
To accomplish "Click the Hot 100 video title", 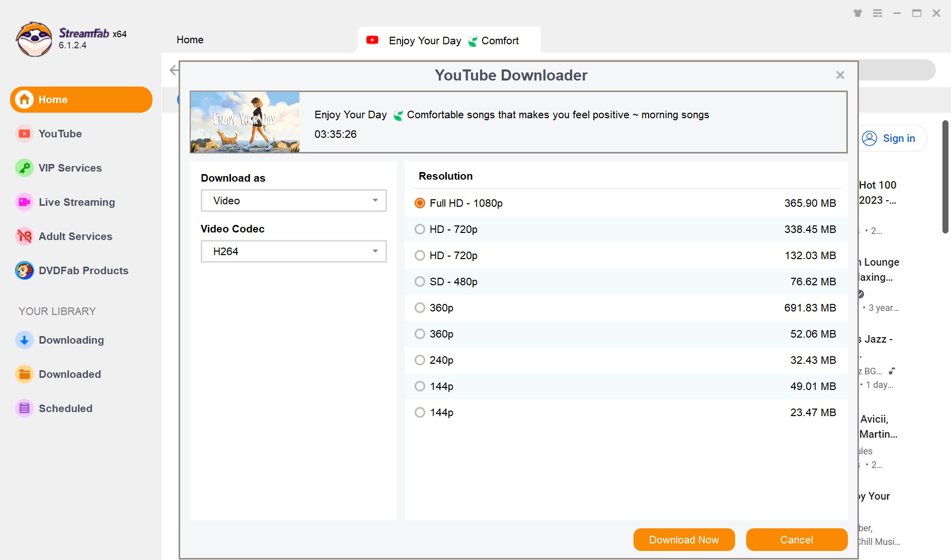I will [x=878, y=193].
